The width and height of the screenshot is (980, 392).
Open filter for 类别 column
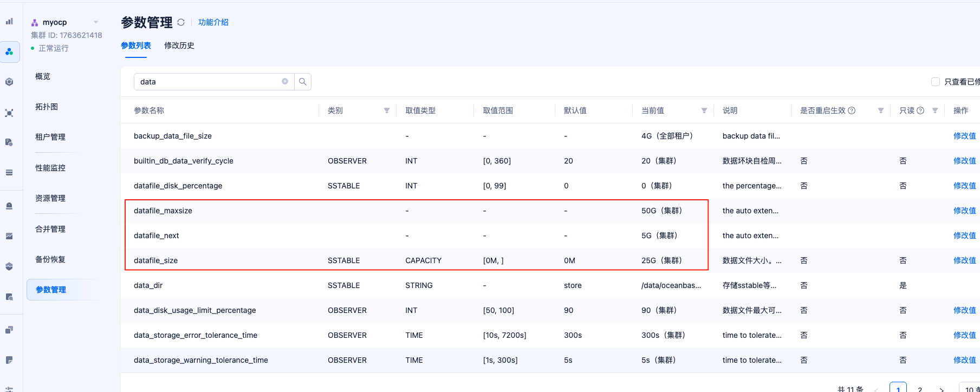coord(387,110)
